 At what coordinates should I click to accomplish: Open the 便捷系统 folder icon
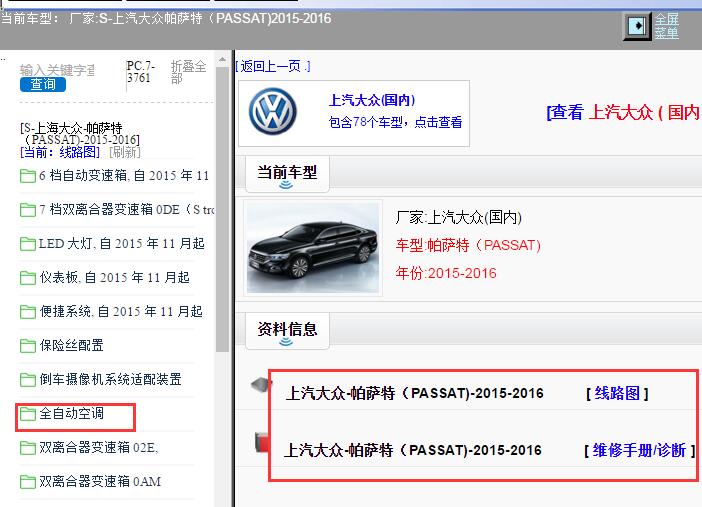click(x=28, y=312)
